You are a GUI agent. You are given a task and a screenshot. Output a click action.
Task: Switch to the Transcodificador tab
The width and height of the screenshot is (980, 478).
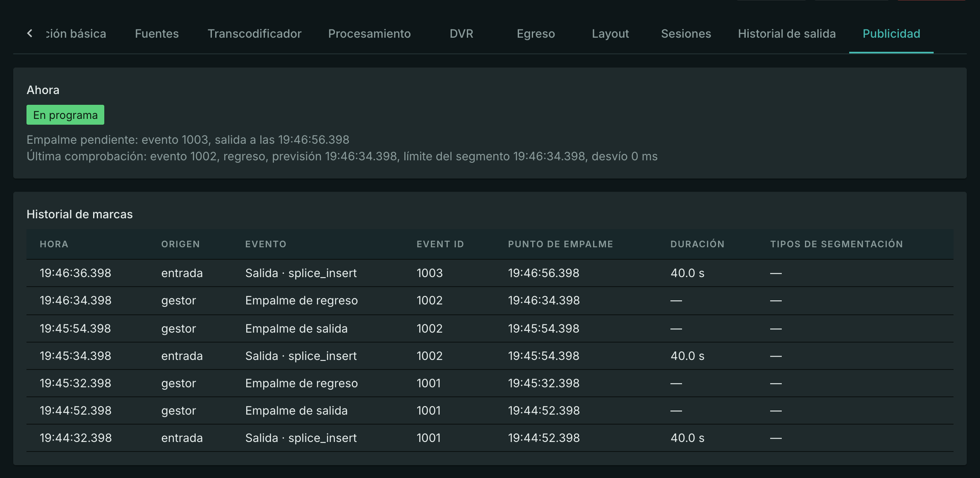[255, 34]
